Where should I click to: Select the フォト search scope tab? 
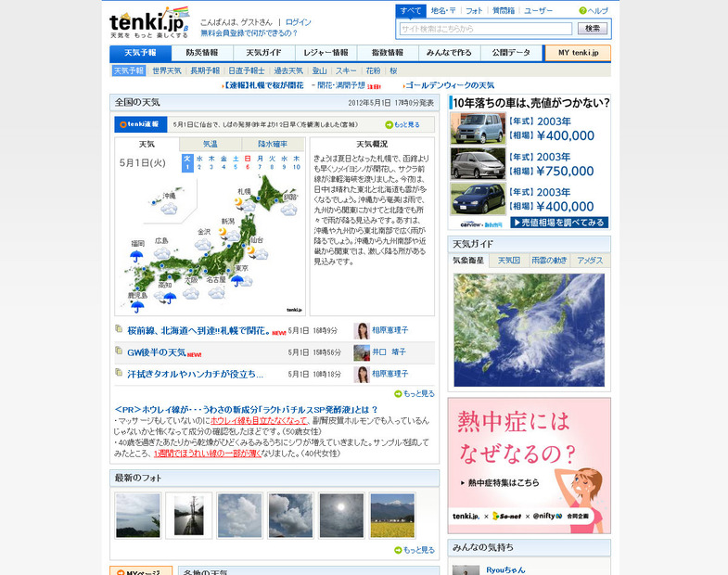point(474,11)
